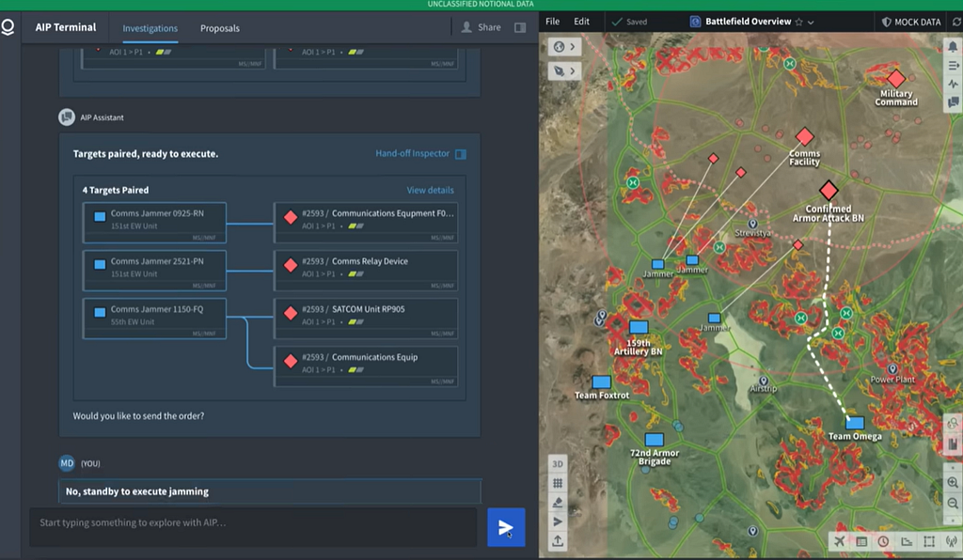Screen dimensions: 963x560
Task: Toggle the side panel layout icon
Action: pos(520,27)
